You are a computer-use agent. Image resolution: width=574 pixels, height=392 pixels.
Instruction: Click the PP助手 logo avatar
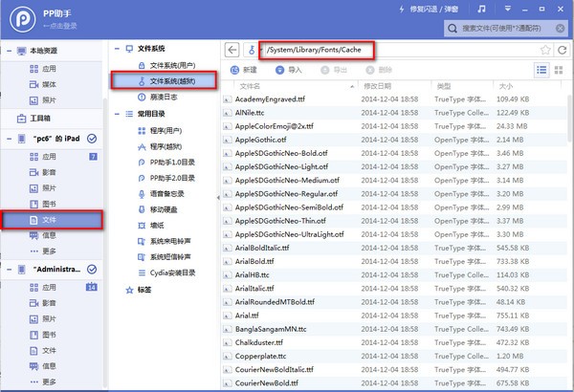pyautogui.click(x=23, y=19)
